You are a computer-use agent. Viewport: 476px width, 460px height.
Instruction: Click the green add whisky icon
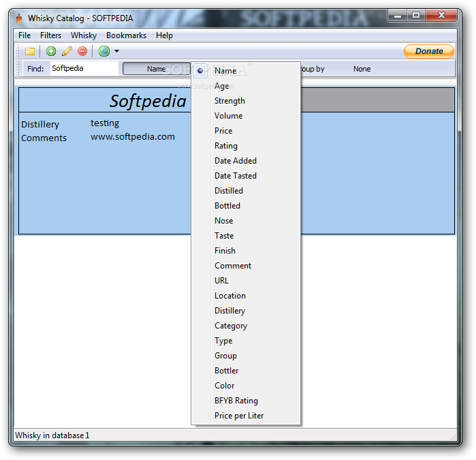click(51, 51)
